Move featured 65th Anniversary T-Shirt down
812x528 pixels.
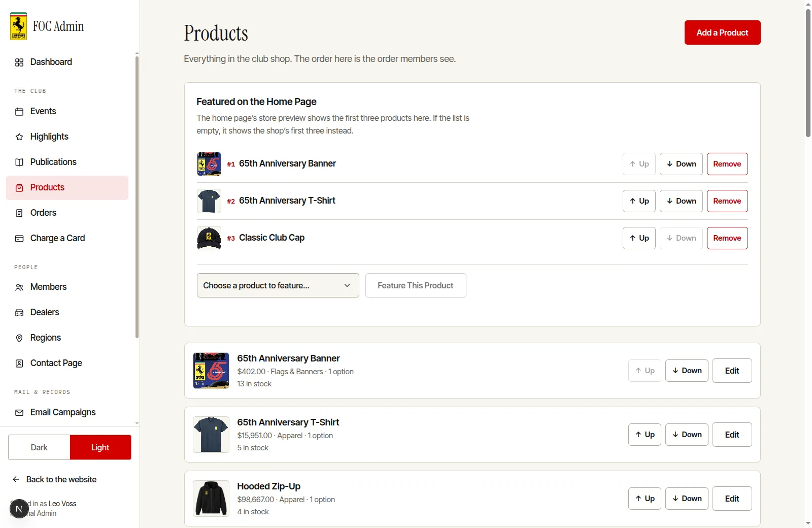(x=681, y=201)
